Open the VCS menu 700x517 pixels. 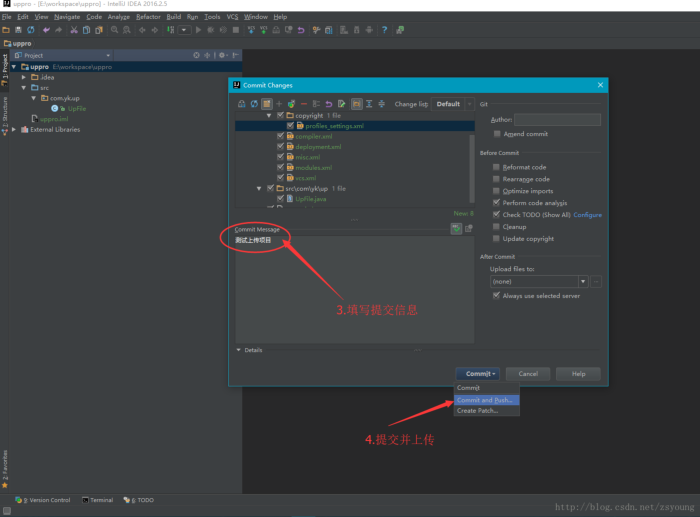(x=232, y=17)
